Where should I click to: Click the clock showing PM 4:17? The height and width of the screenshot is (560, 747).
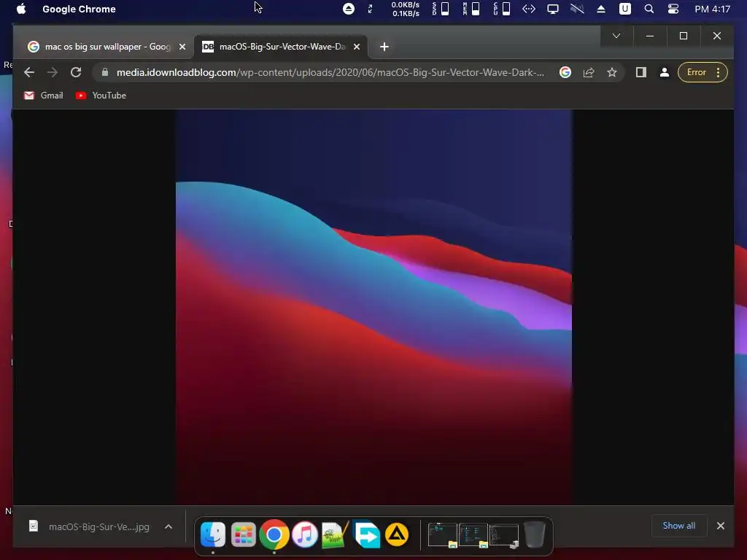click(712, 9)
